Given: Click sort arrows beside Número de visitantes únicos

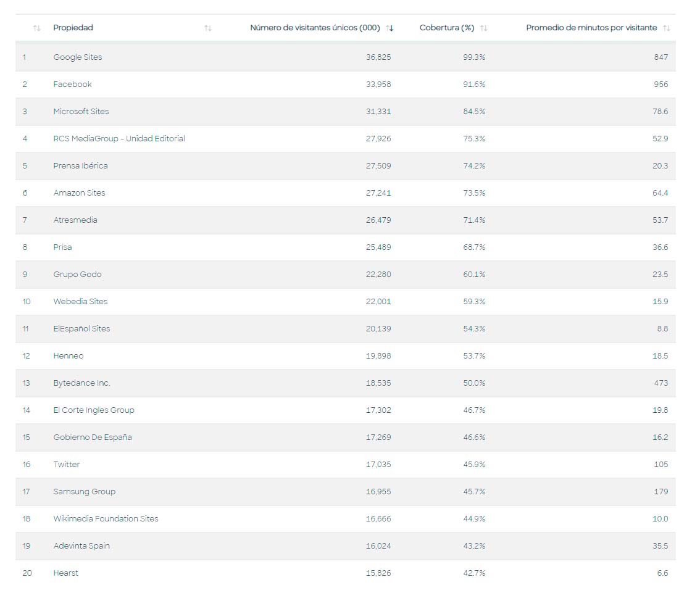Looking at the screenshot, I should pos(390,28).
